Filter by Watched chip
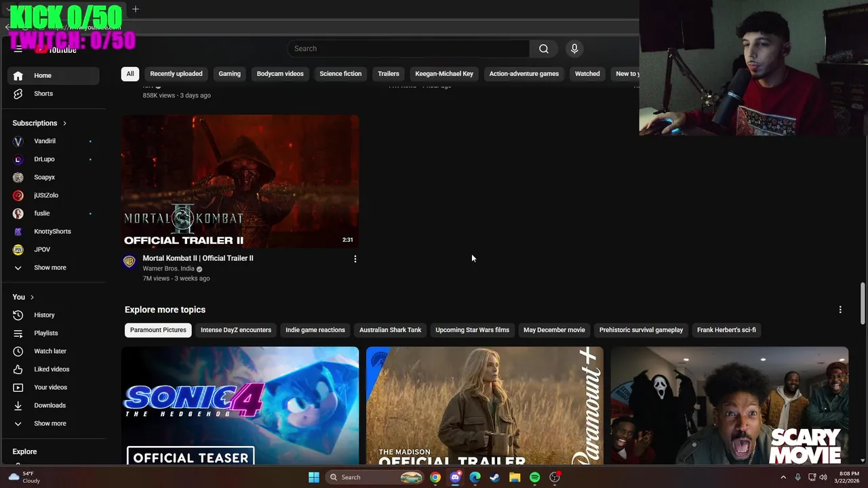 coord(587,74)
